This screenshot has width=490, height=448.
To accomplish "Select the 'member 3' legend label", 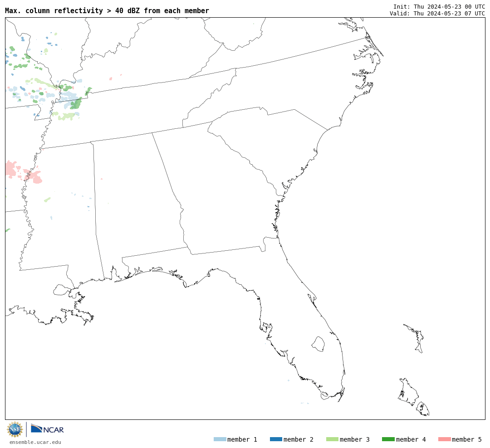I will pyautogui.click(x=355, y=439).
